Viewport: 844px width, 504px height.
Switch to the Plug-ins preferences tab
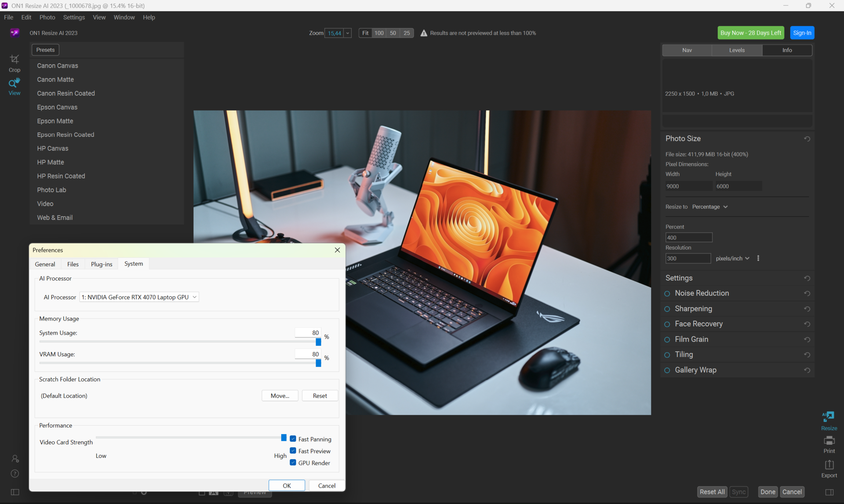(102, 264)
